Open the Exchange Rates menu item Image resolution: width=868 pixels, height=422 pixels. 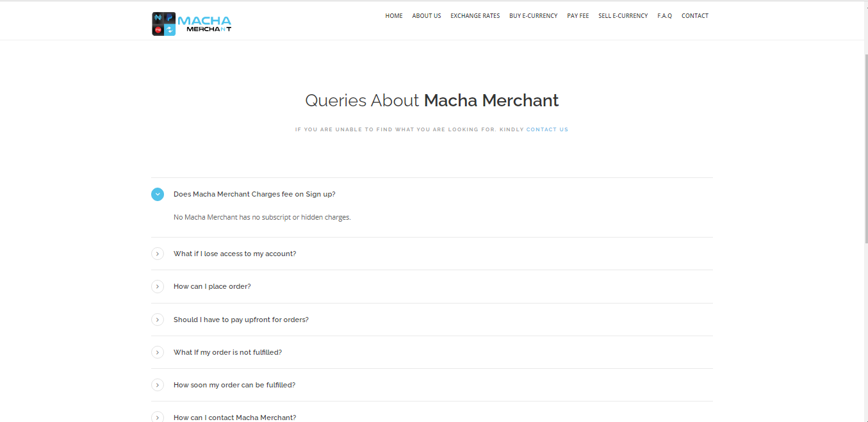click(x=475, y=16)
